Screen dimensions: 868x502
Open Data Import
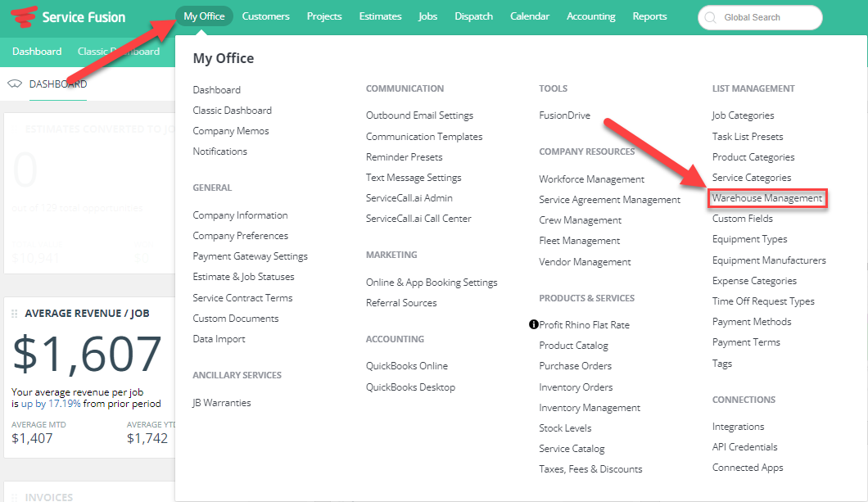(x=219, y=339)
